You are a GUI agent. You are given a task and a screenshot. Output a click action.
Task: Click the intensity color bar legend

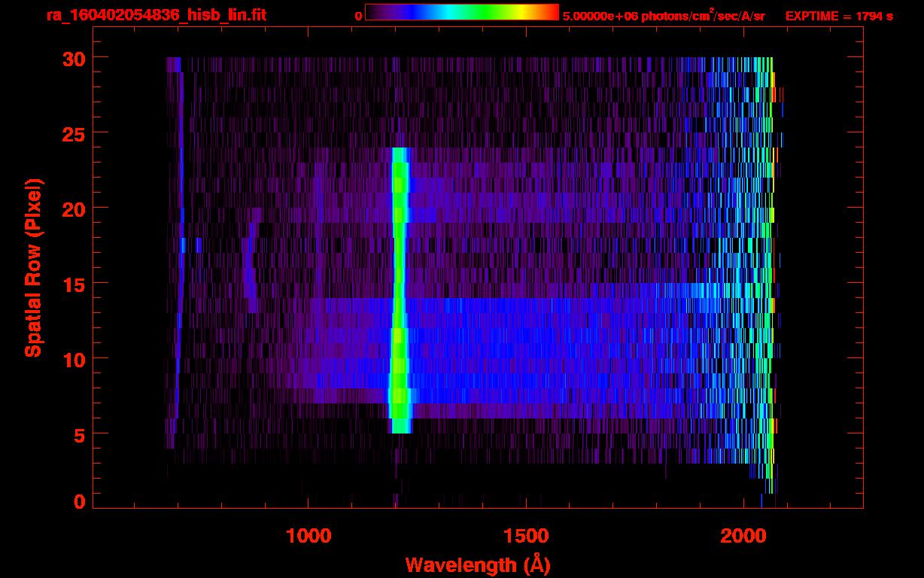[462, 12]
